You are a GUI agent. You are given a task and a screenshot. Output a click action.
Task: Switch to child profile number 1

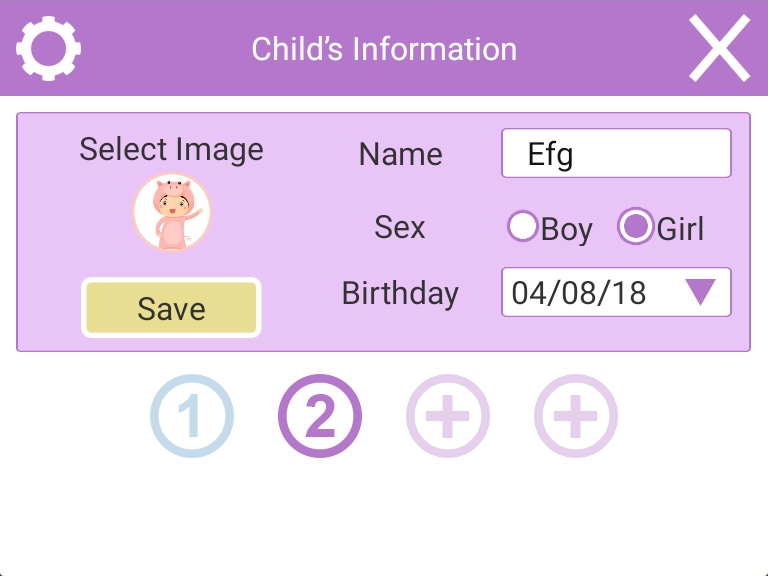pos(192,416)
